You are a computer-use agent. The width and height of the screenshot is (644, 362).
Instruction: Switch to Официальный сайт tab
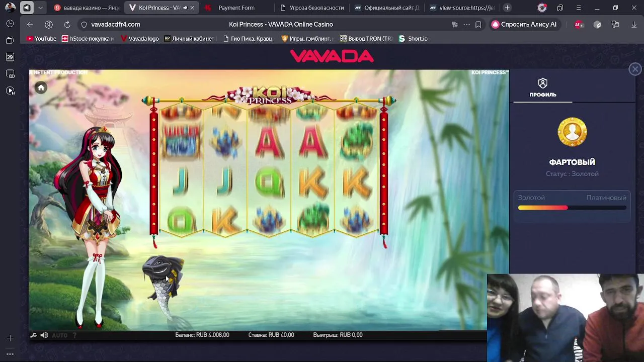pyautogui.click(x=387, y=8)
